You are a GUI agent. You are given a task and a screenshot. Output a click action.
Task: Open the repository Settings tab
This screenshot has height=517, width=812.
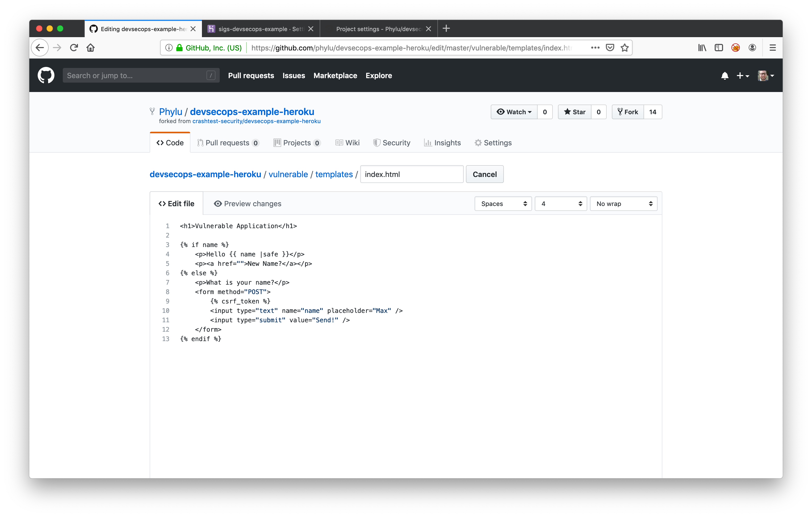[x=493, y=142]
